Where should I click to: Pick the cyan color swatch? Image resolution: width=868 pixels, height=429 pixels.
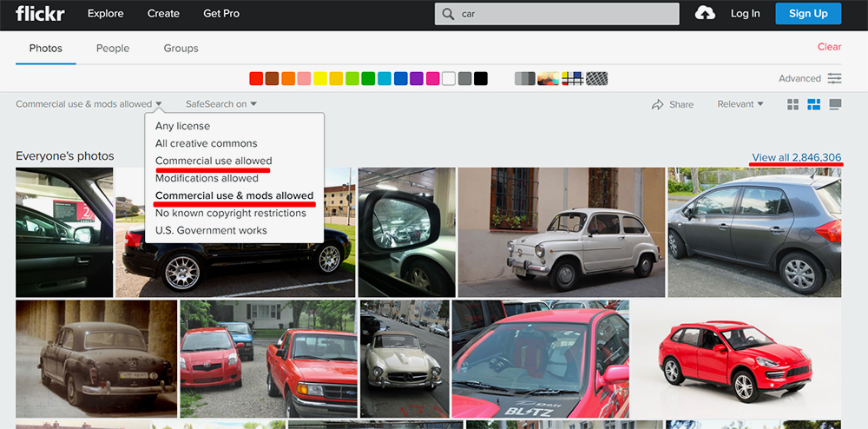[385, 79]
